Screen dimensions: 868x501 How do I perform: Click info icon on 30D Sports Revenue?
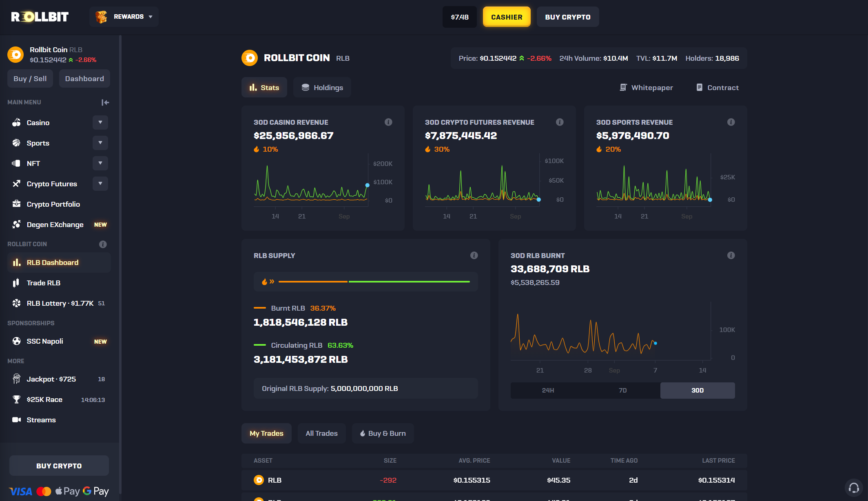(x=731, y=122)
